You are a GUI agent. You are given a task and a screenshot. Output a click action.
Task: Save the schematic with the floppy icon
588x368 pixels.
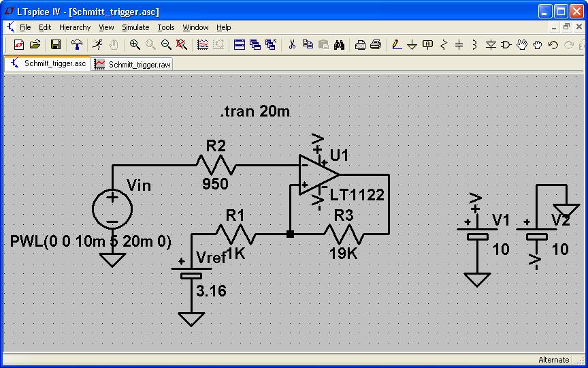[x=56, y=45]
